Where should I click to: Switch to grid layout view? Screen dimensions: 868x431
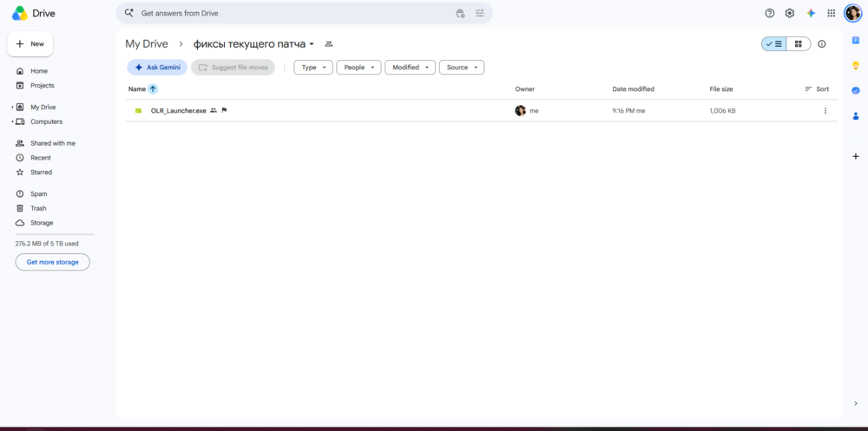(x=799, y=43)
